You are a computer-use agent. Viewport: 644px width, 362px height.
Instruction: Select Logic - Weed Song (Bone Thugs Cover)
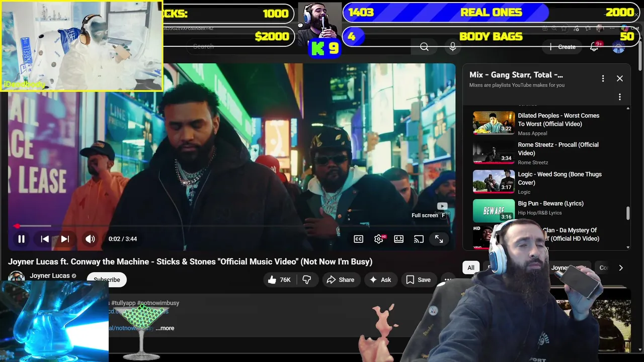559,178
